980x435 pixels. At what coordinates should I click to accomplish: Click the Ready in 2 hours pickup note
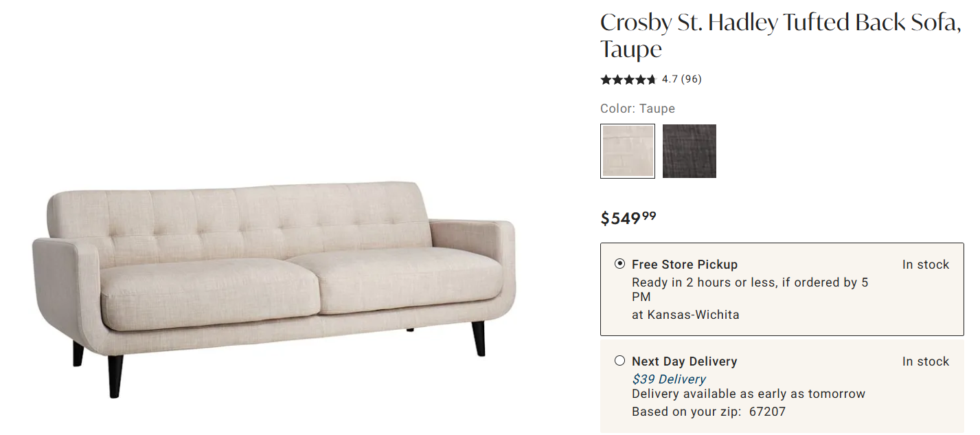pos(749,282)
